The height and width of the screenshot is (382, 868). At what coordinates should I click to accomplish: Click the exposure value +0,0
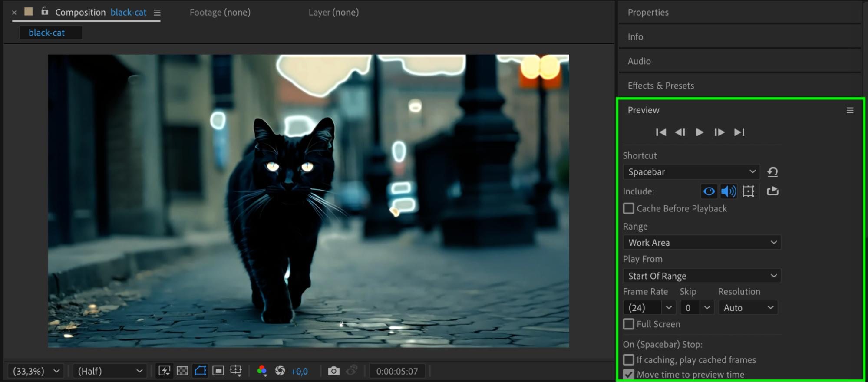coord(299,372)
